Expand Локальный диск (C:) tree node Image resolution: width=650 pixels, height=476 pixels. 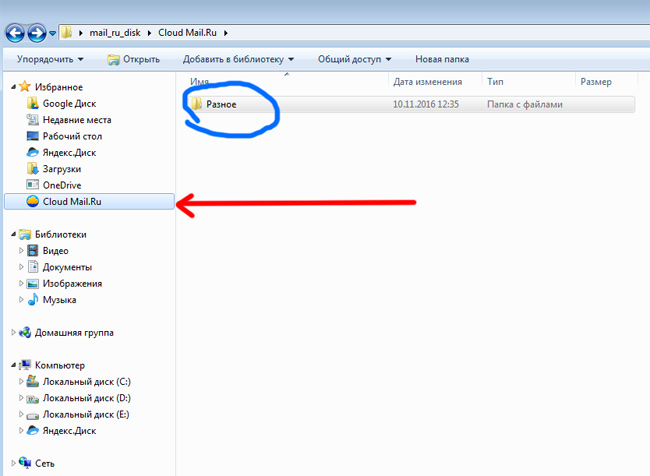point(21,382)
